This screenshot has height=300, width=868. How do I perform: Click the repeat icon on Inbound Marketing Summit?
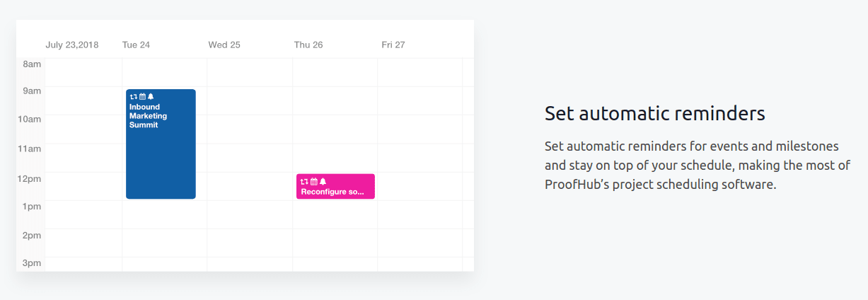[x=133, y=96]
